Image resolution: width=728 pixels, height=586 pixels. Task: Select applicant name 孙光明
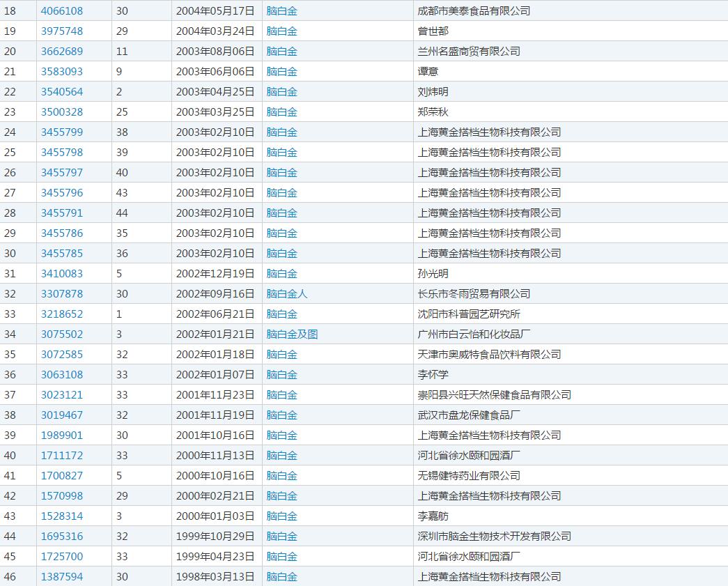coord(433,274)
